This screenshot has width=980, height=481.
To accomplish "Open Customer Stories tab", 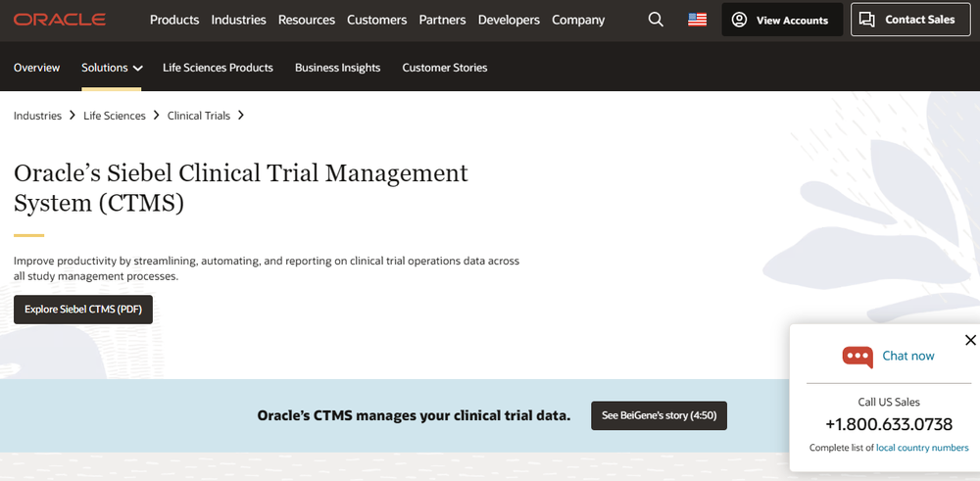I will click(x=444, y=68).
